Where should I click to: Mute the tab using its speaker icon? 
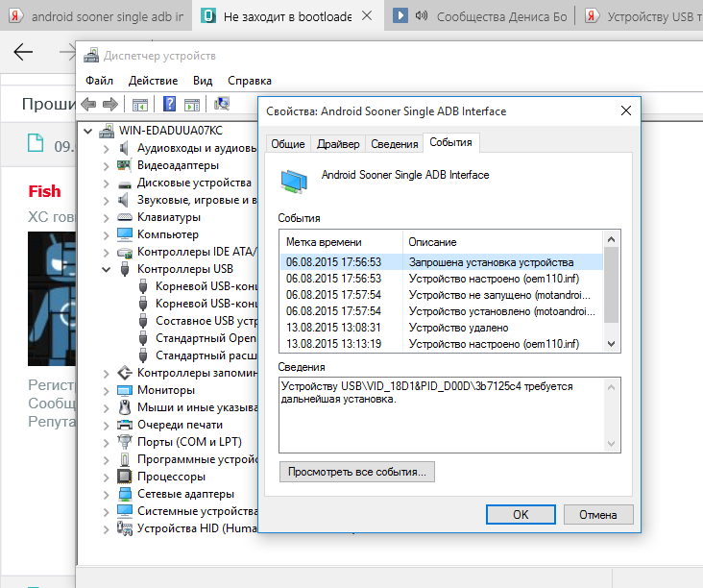pyautogui.click(x=421, y=15)
